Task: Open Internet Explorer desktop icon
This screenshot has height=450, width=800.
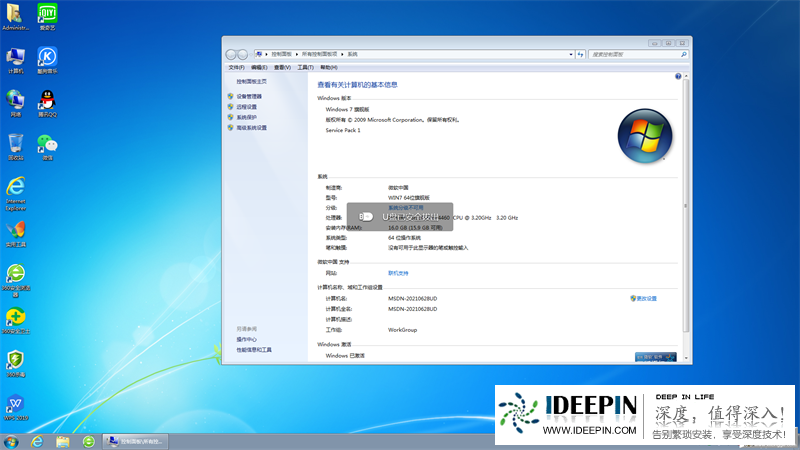Action: coord(16,194)
